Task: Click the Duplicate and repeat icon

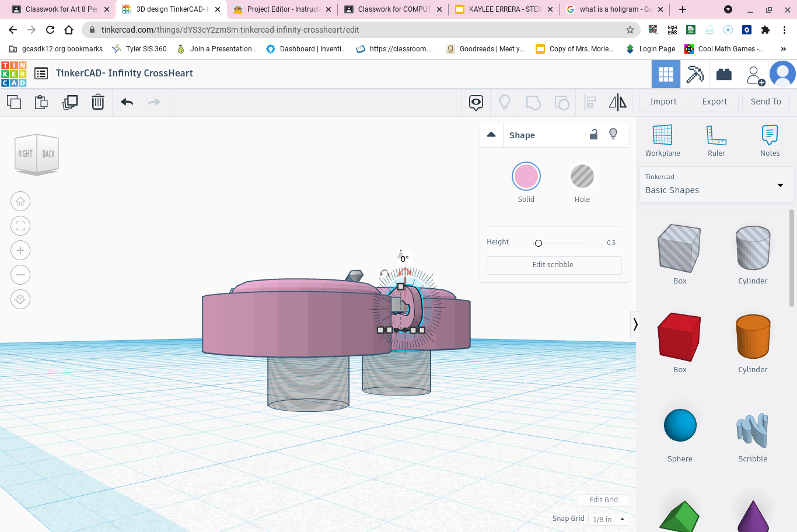Action: click(x=70, y=103)
